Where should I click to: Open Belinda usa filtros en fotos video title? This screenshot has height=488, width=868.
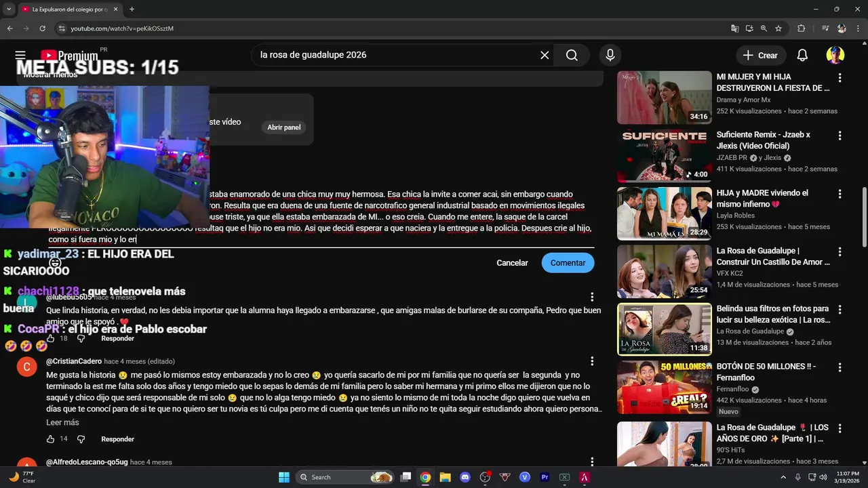774,314
